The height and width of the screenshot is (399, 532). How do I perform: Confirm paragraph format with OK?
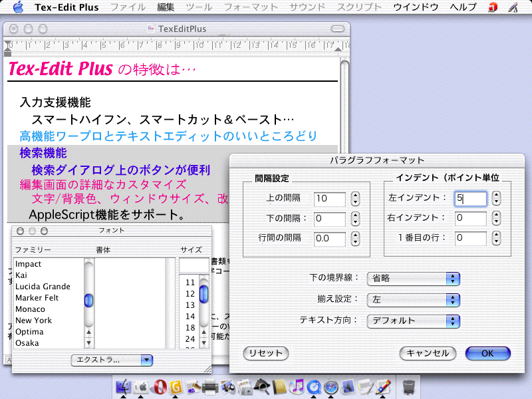[488, 353]
